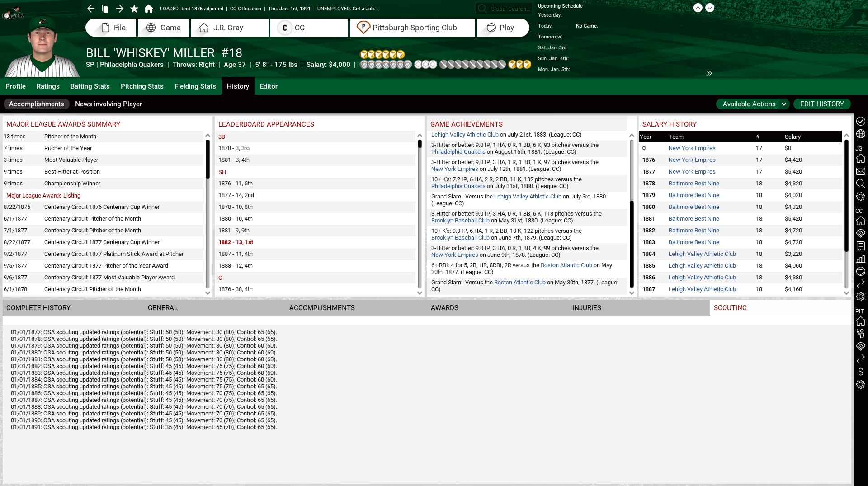This screenshot has width=868, height=486.
Task: Open the Pittsburgh Sporting Club menu
Action: (412, 28)
